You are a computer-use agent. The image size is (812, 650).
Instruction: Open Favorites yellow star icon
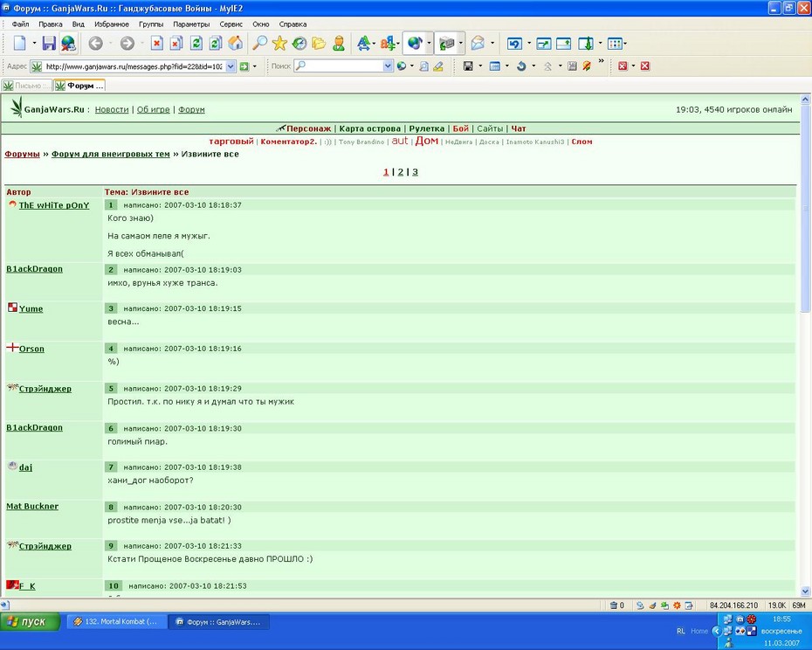279,44
